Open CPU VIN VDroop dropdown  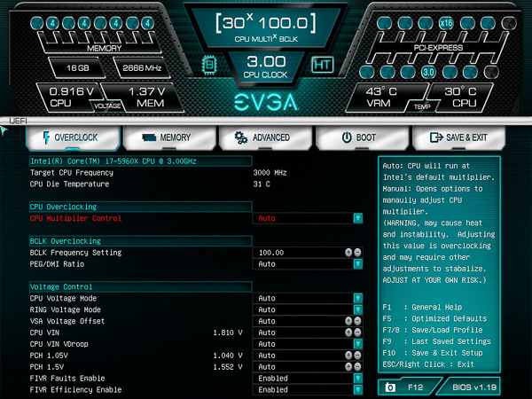[357, 344]
